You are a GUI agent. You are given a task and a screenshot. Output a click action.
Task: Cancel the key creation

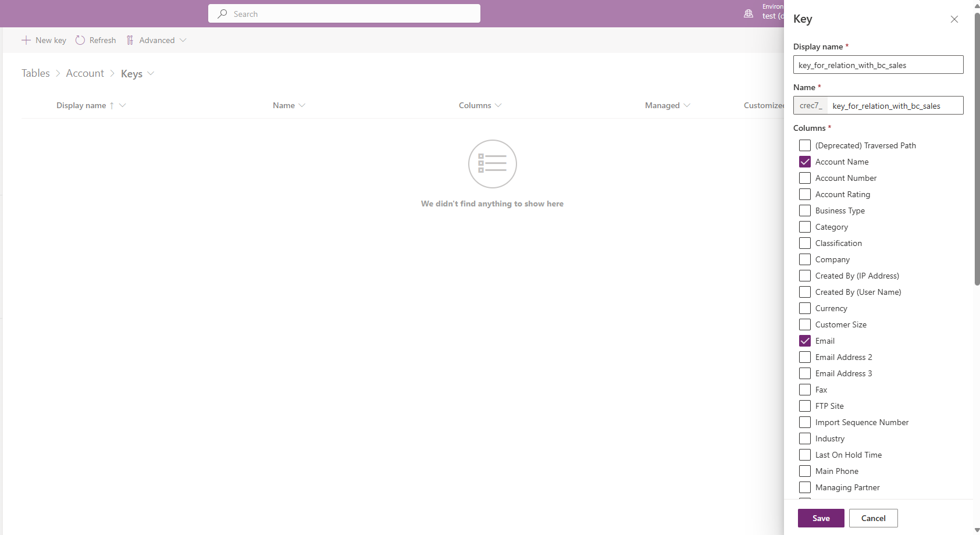point(874,518)
